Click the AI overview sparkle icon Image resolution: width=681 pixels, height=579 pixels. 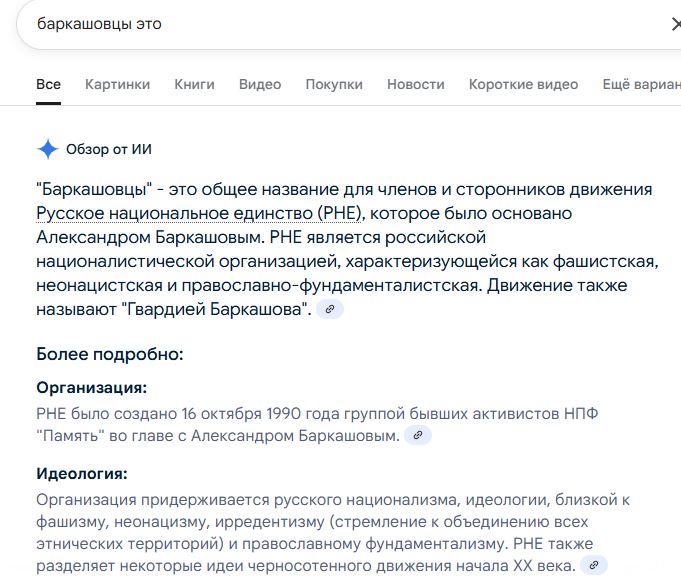[x=48, y=149]
